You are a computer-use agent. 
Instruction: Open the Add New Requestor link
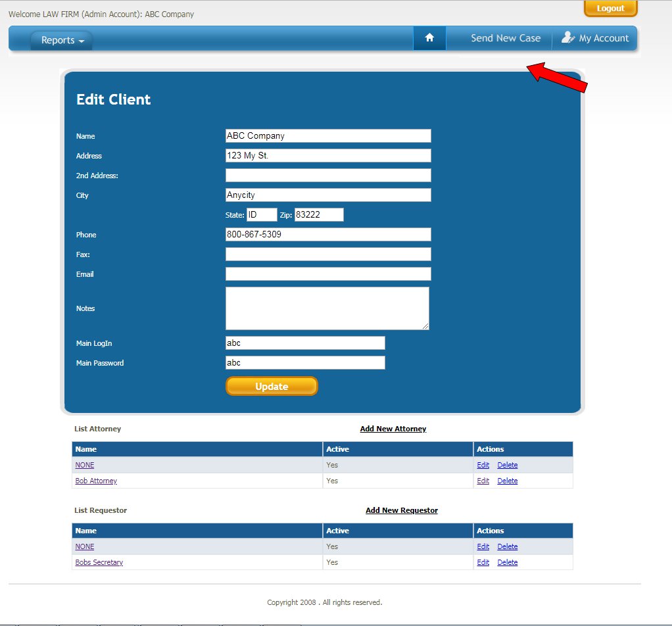(402, 510)
